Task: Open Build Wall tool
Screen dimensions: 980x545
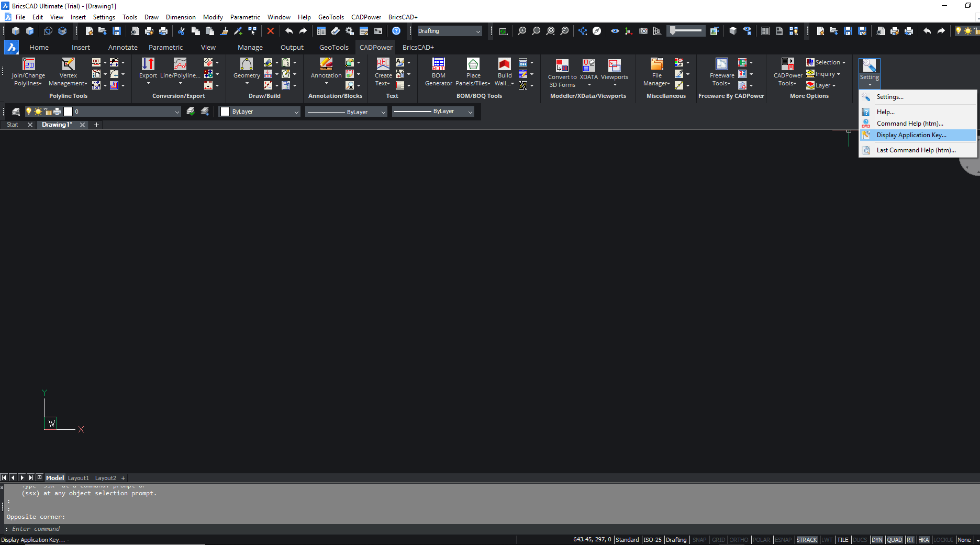Action: tap(505, 72)
